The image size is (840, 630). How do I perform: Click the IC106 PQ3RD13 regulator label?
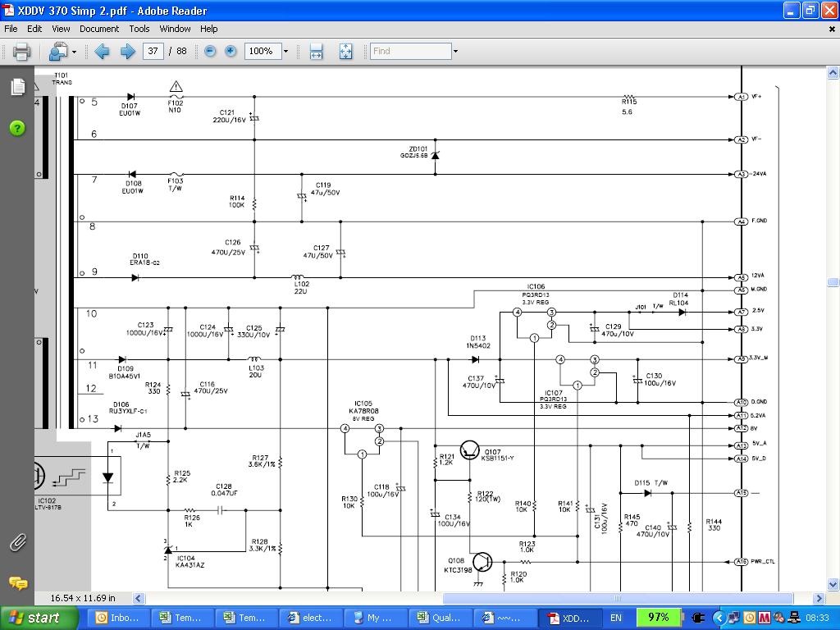pos(536,294)
